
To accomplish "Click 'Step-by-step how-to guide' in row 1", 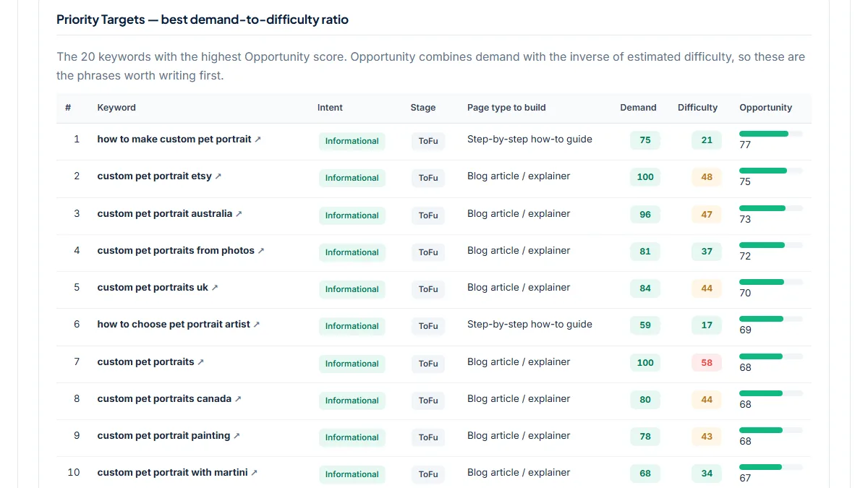I will pyautogui.click(x=529, y=139).
